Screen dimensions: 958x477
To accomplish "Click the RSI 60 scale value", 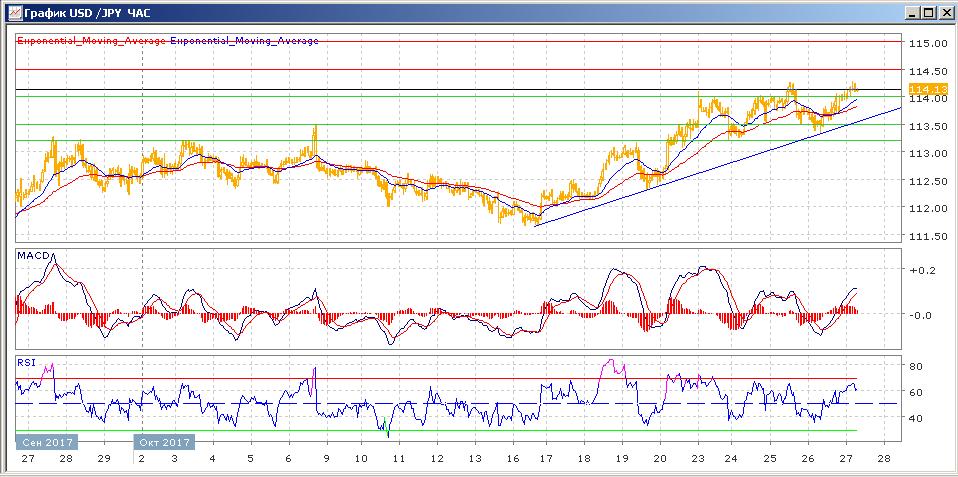I will click(916, 392).
